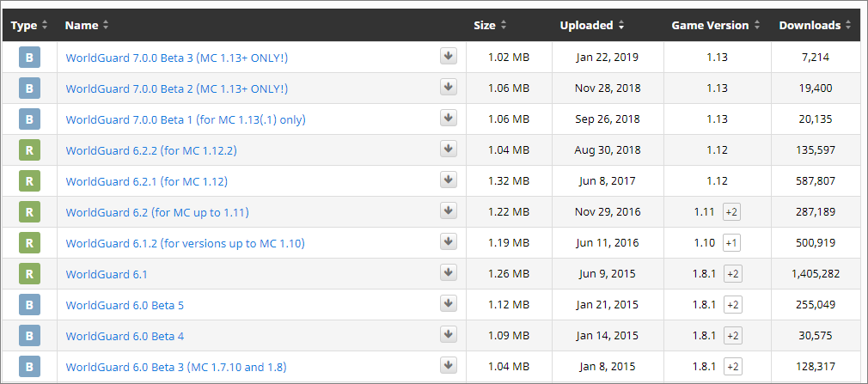Screen dimensions: 868x384
Task: Expand +1 game versions for WorldGuard 6.1.2
Action: [x=731, y=243]
